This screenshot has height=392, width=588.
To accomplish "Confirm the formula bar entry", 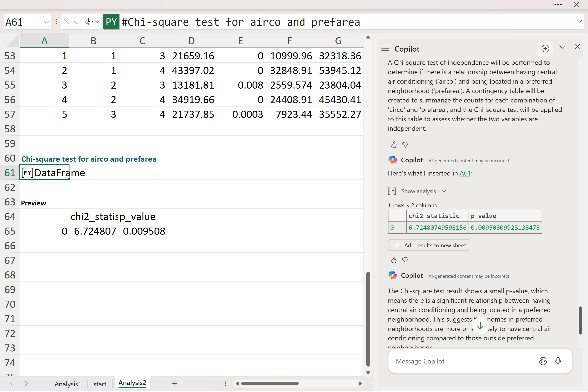I will [x=78, y=22].
